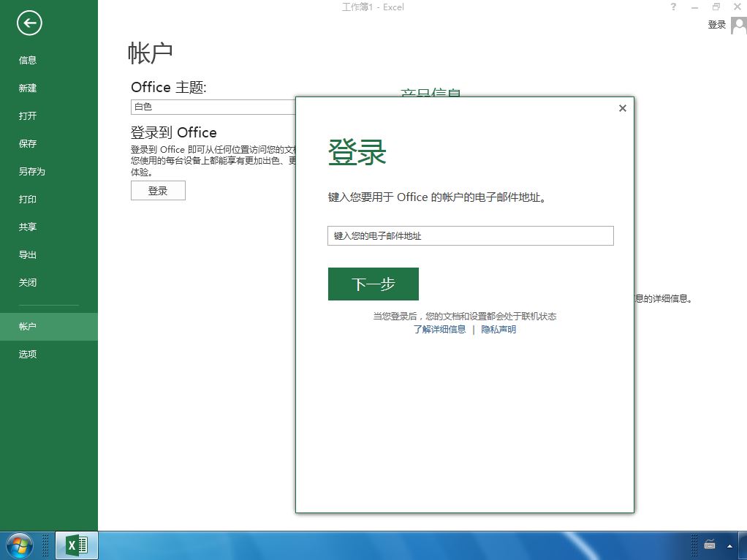Open the Windows Start orb
Image resolution: width=747 pixels, height=560 pixels.
click(x=20, y=545)
